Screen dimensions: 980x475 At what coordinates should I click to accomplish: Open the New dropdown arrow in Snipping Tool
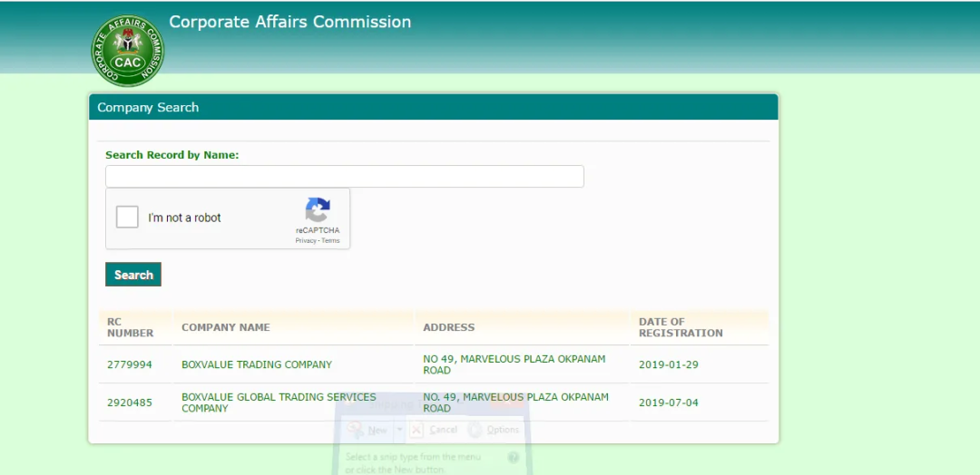(x=398, y=430)
